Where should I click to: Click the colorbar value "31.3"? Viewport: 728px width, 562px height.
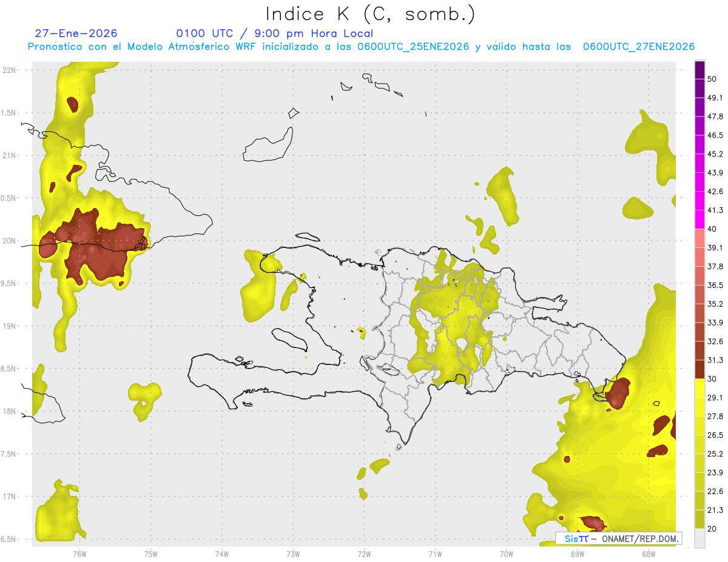(x=715, y=360)
